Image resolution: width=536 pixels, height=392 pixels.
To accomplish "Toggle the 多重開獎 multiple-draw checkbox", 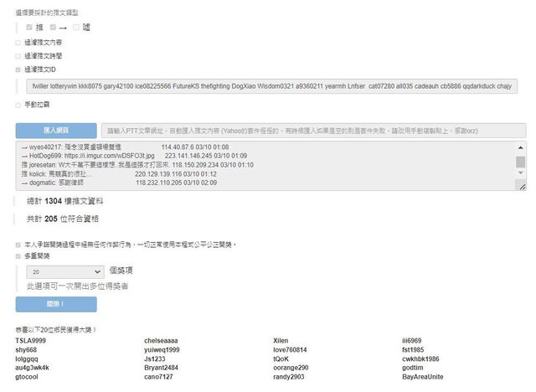I will click(x=18, y=256).
